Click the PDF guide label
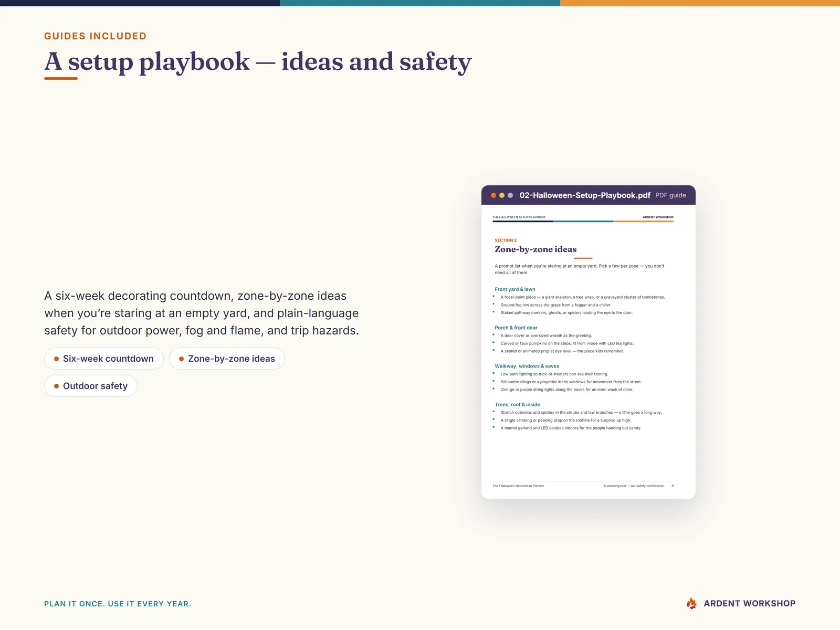Viewport: 840px width, 630px height. click(670, 195)
